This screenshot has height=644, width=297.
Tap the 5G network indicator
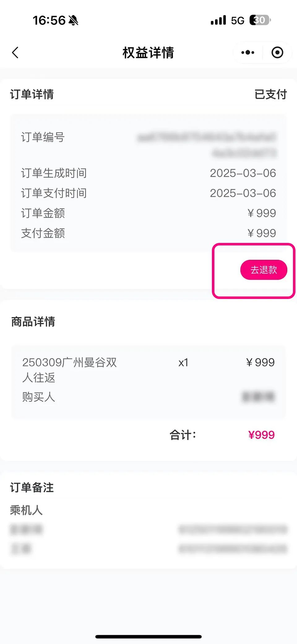[238, 21]
